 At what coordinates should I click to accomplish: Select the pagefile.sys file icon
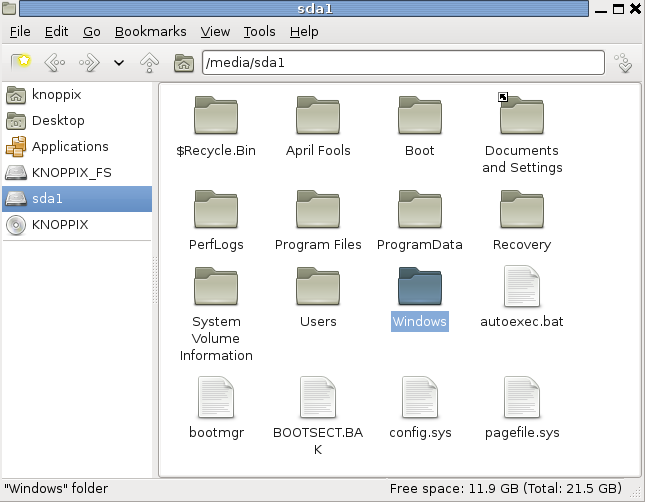coord(522,397)
